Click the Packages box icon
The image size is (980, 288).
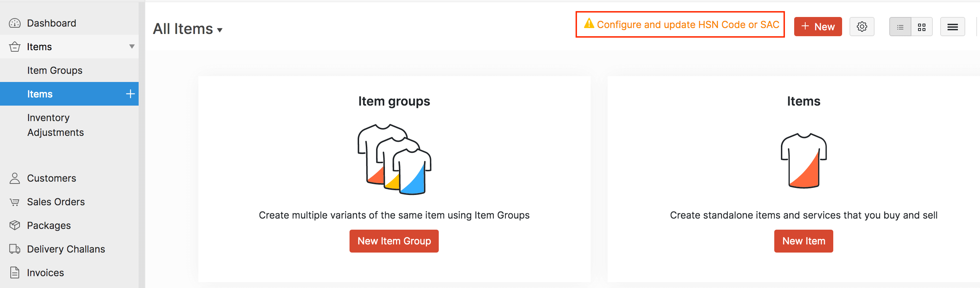point(14,225)
